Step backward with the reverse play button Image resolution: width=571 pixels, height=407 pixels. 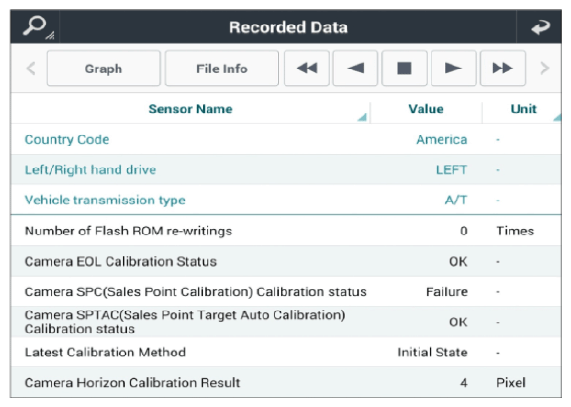pyautogui.click(x=355, y=68)
